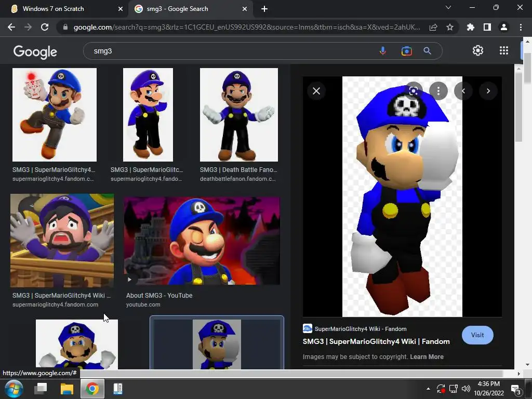
Task: Click the padlock site info icon
Action: (x=65, y=27)
